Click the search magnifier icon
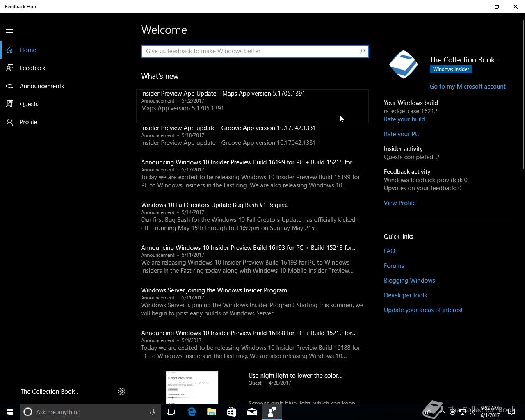This screenshot has height=420, width=525. click(x=362, y=51)
